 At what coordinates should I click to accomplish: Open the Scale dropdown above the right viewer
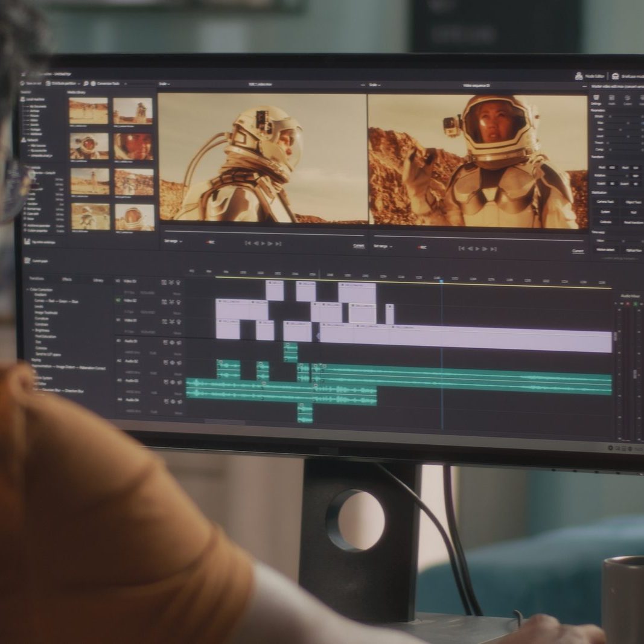coord(374,85)
